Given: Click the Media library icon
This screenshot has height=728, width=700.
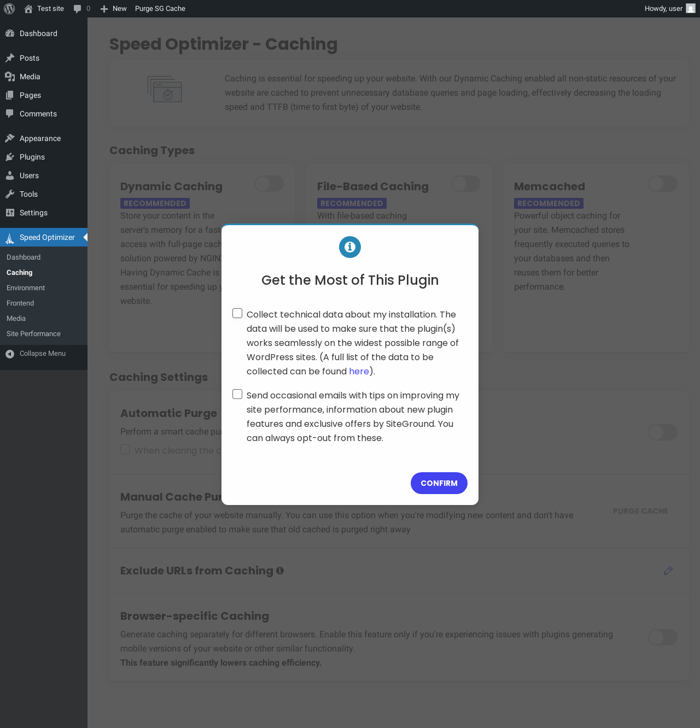Looking at the screenshot, I should [10, 77].
